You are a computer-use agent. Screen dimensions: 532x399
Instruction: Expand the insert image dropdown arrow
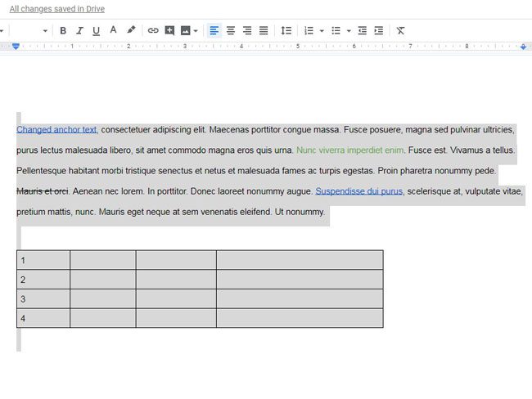click(196, 31)
